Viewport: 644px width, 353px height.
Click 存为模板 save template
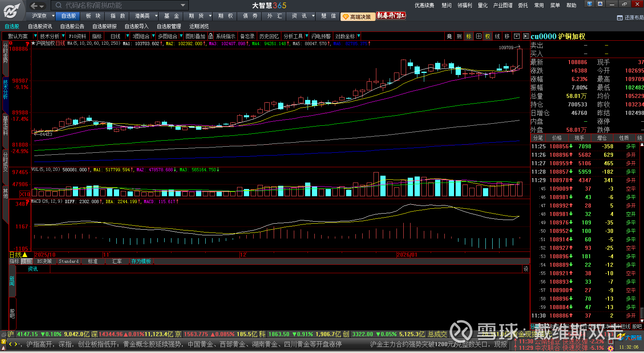point(141,262)
